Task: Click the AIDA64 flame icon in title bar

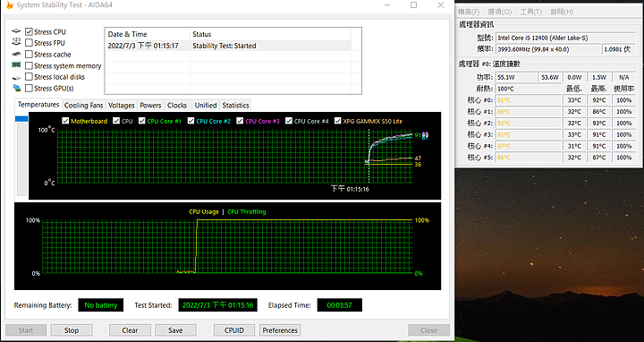Action: 9,5
